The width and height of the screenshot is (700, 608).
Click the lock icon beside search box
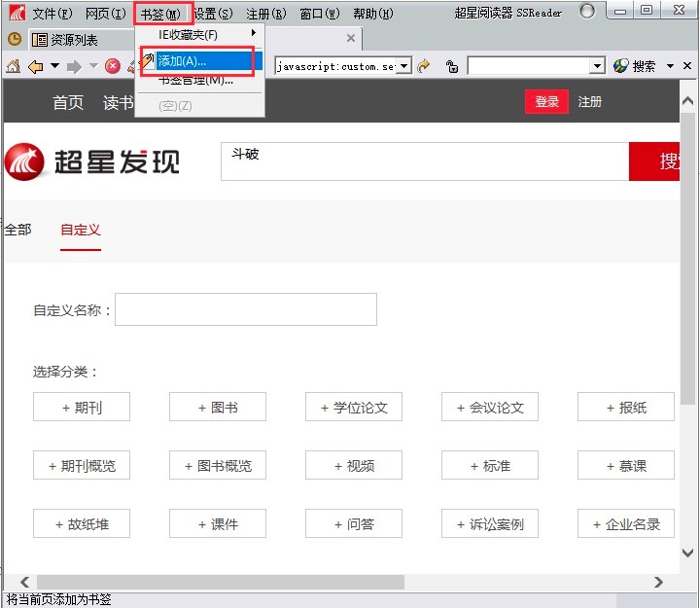tap(452, 66)
